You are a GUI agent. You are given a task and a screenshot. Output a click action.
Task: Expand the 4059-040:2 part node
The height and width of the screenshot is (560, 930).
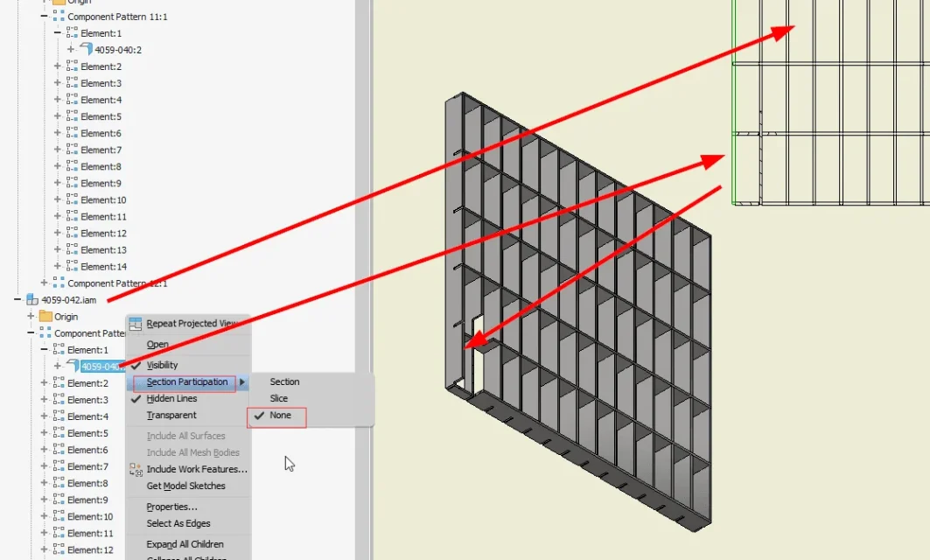71,49
